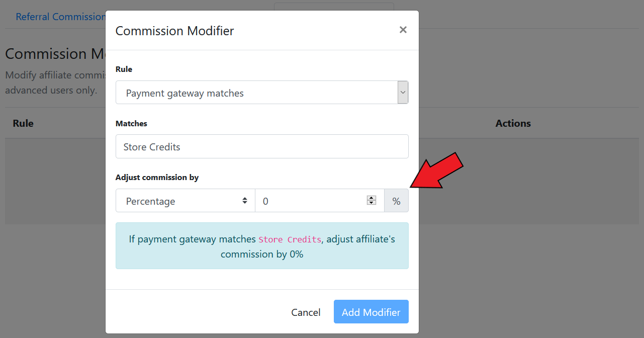
Task: Click the chevron arrow of the Rule select
Action: [403, 93]
